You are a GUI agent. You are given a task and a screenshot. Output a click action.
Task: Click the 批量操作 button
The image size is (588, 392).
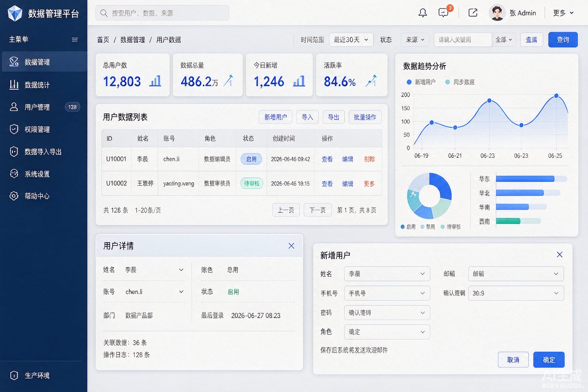[365, 117]
